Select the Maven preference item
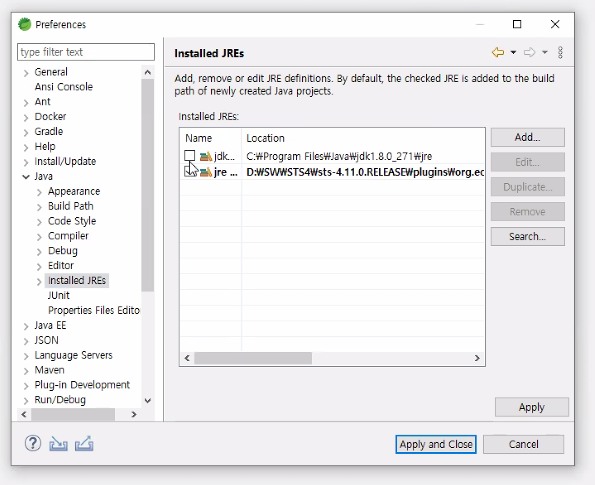 pos(49,370)
